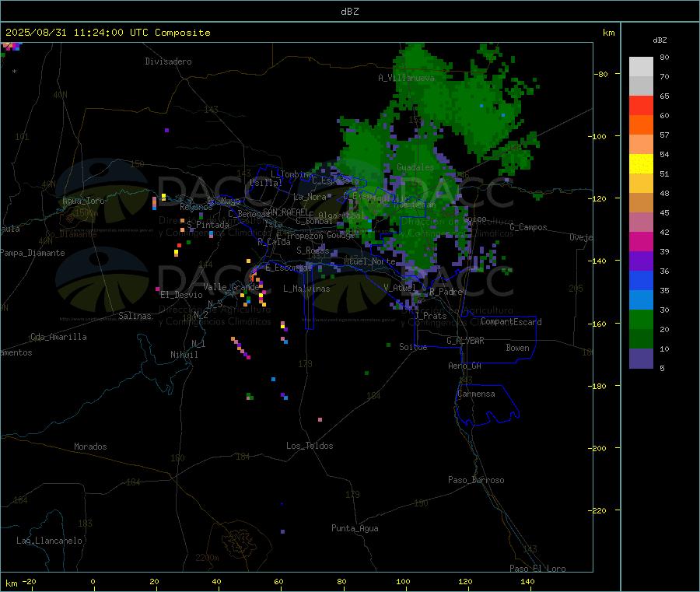Image resolution: width=700 pixels, height=592 pixels.
Task: Click the Atuel_Norte label
Action: click(x=369, y=261)
